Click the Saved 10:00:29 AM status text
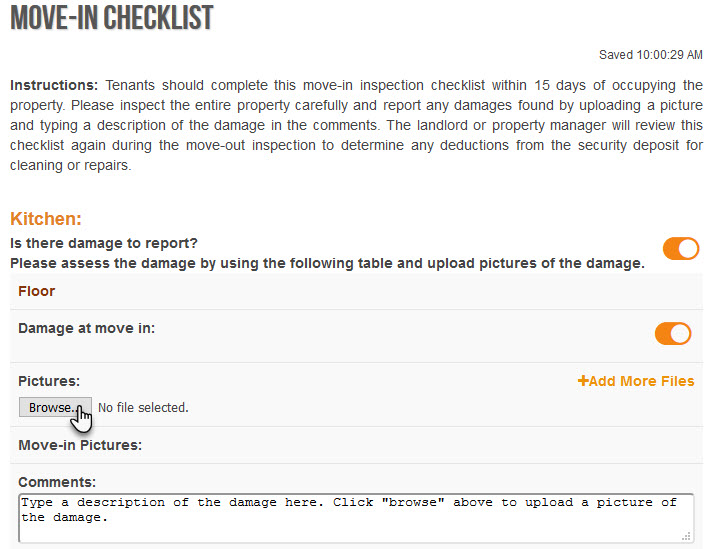This screenshot has height=549, width=711. click(650, 55)
